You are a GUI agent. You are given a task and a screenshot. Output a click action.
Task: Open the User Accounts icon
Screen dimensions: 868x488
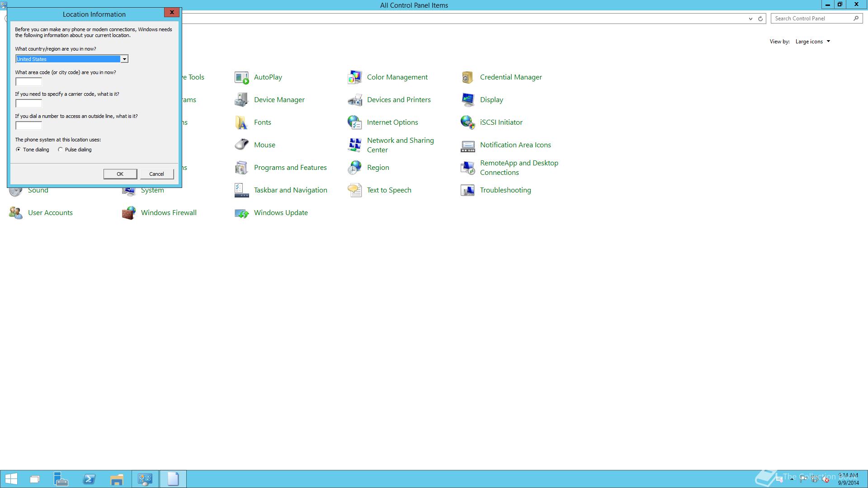pyautogui.click(x=16, y=213)
